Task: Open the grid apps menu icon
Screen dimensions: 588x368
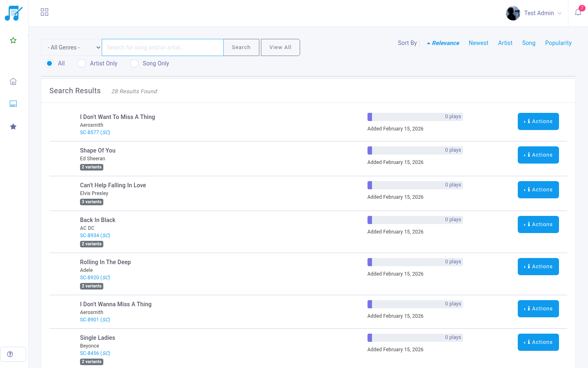Action: coord(45,12)
